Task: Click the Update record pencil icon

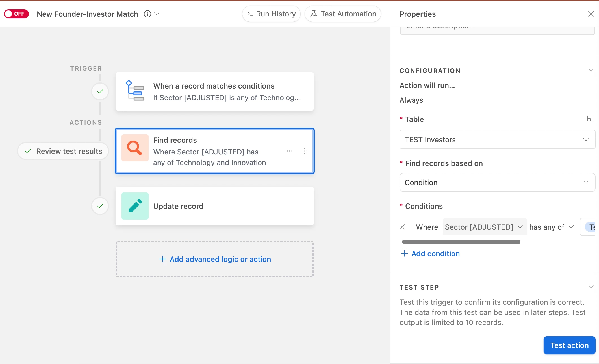Action: [135, 206]
